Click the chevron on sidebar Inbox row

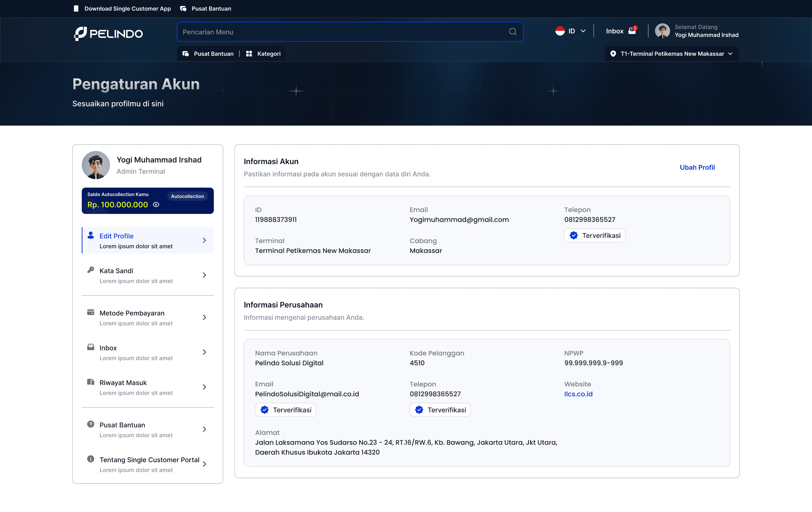point(204,352)
